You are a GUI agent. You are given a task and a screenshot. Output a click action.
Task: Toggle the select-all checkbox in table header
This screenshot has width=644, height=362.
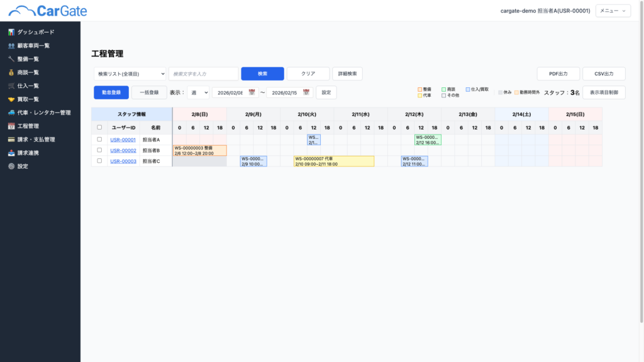click(99, 128)
